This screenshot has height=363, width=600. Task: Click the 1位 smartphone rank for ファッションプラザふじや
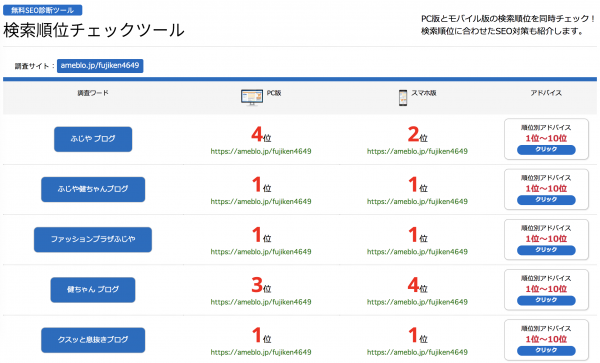pyautogui.click(x=418, y=235)
